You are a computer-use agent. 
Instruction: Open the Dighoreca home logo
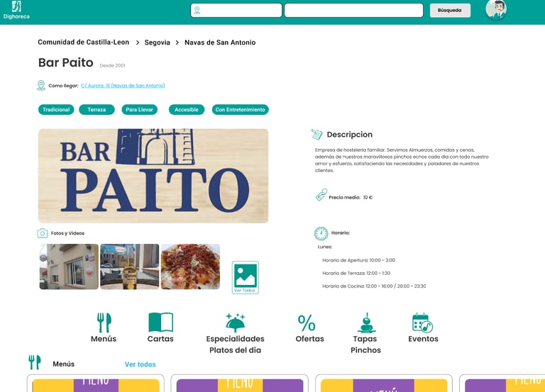click(16, 10)
